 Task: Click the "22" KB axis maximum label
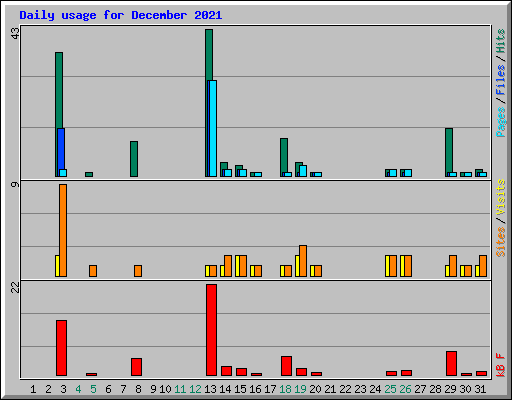coord(16,287)
